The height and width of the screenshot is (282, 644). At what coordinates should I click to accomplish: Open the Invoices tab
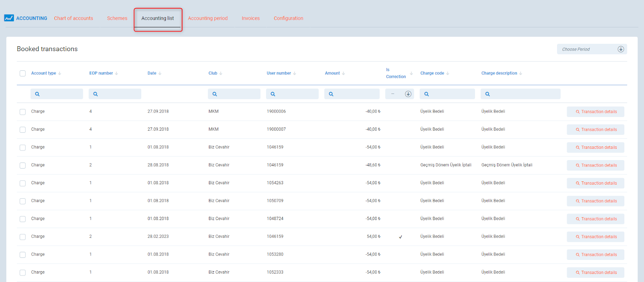tap(250, 19)
